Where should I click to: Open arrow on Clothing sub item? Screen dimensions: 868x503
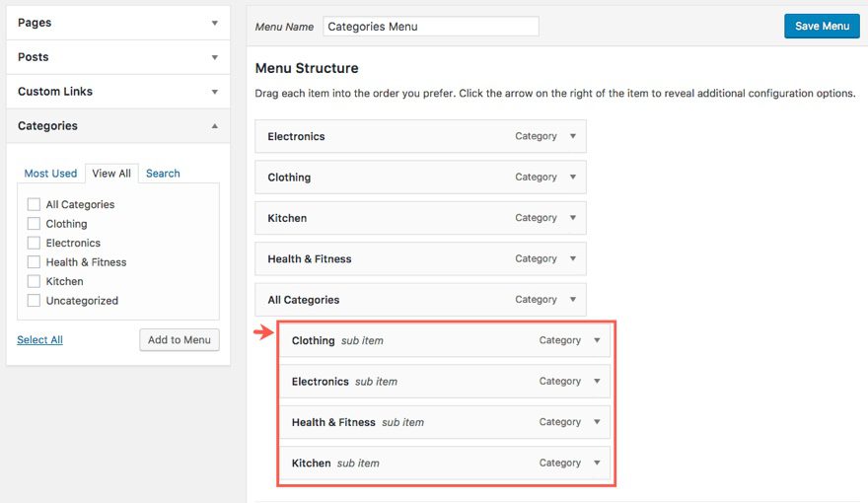click(597, 340)
